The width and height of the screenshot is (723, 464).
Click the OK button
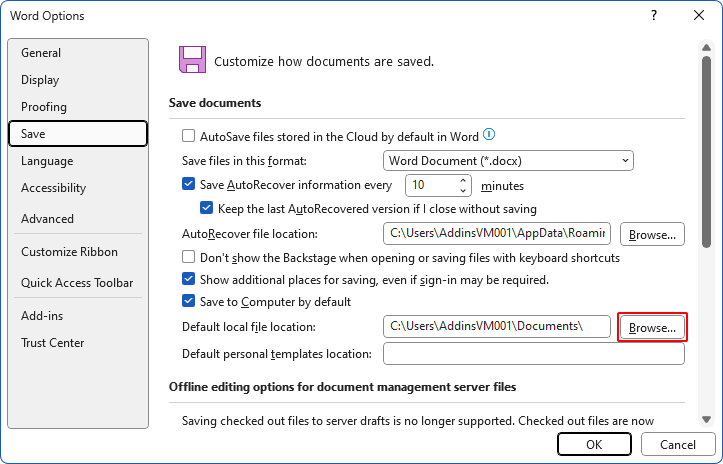click(594, 444)
